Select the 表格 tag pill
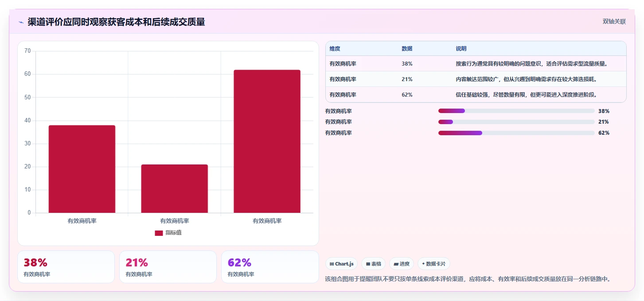Viewport: 644px width, 301px height. (373, 264)
